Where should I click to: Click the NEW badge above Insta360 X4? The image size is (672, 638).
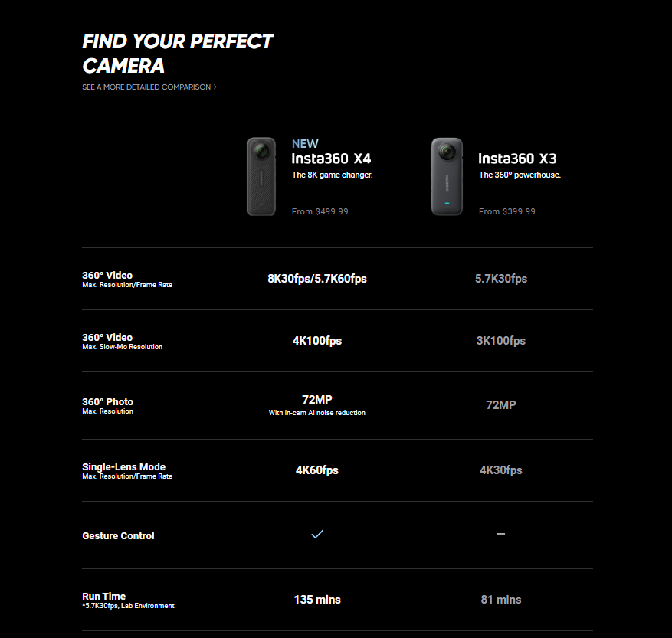tap(305, 143)
